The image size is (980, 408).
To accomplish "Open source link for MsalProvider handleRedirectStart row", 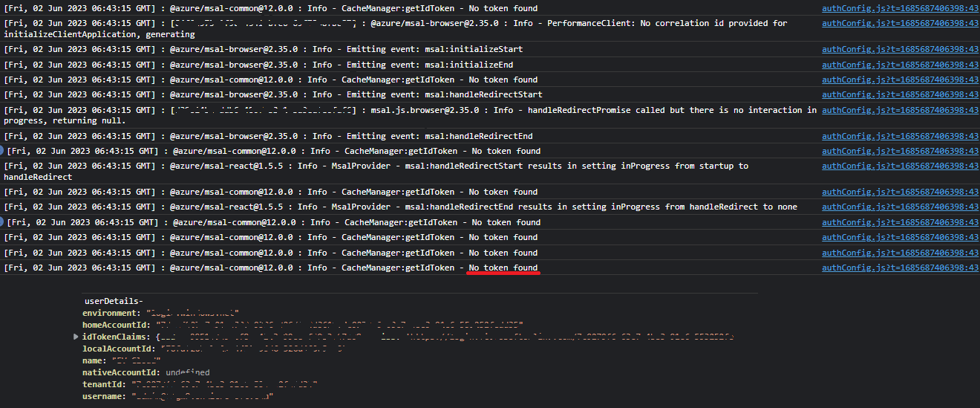I will click(900, 166).
